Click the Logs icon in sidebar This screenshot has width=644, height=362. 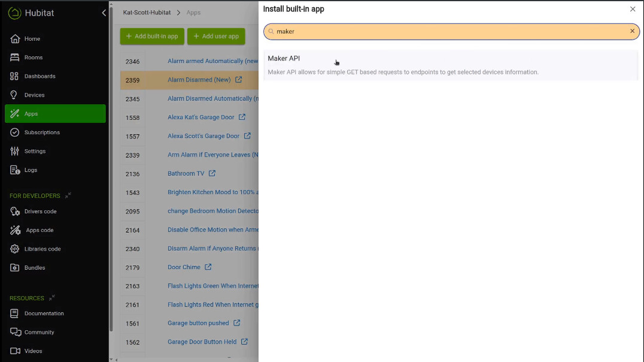pyautogui.click(x=15, y=170)
